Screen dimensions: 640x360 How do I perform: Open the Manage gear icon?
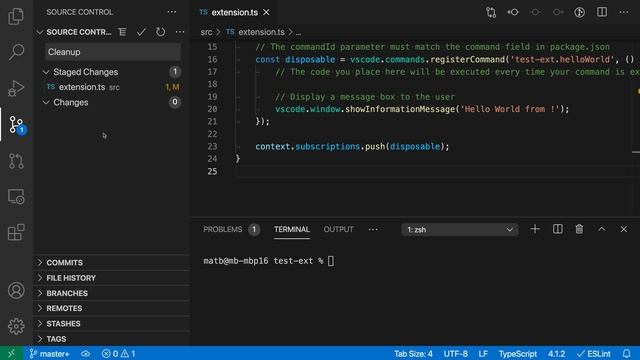click(16, 326)
